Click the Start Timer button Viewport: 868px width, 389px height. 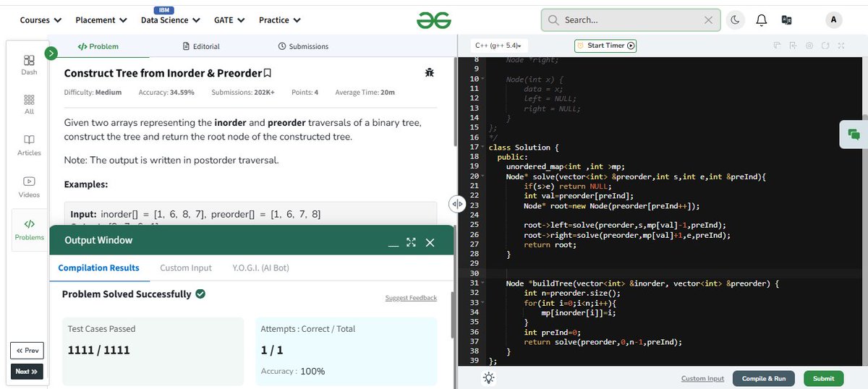tap(605, 46)
